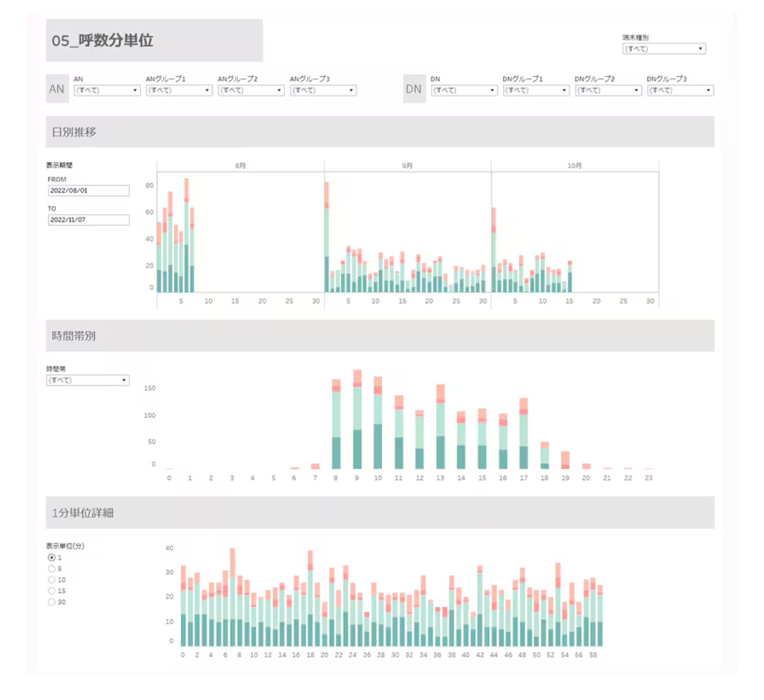Click the TO date field
Image resolution: width=764 pixels, height=700 pixels.
click(x=88, y=220)
